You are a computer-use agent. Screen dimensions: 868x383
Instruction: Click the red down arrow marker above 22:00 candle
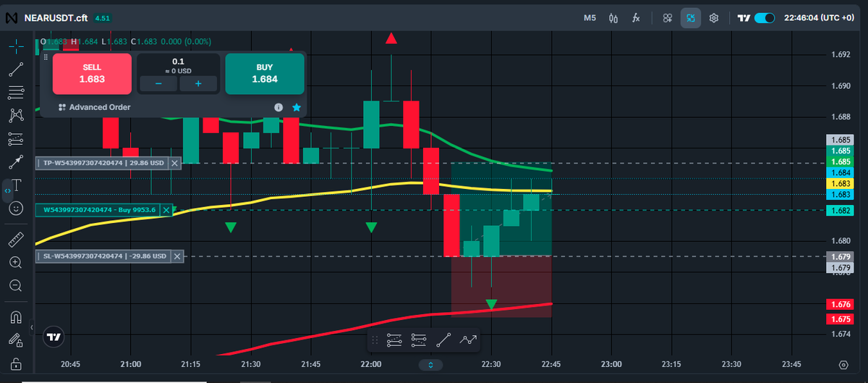coord(391,38)
